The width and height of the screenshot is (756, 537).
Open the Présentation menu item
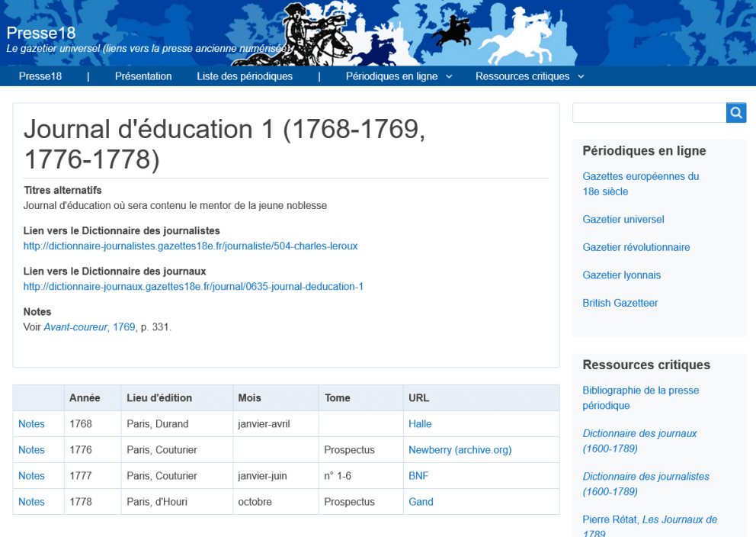coord(143,76)
